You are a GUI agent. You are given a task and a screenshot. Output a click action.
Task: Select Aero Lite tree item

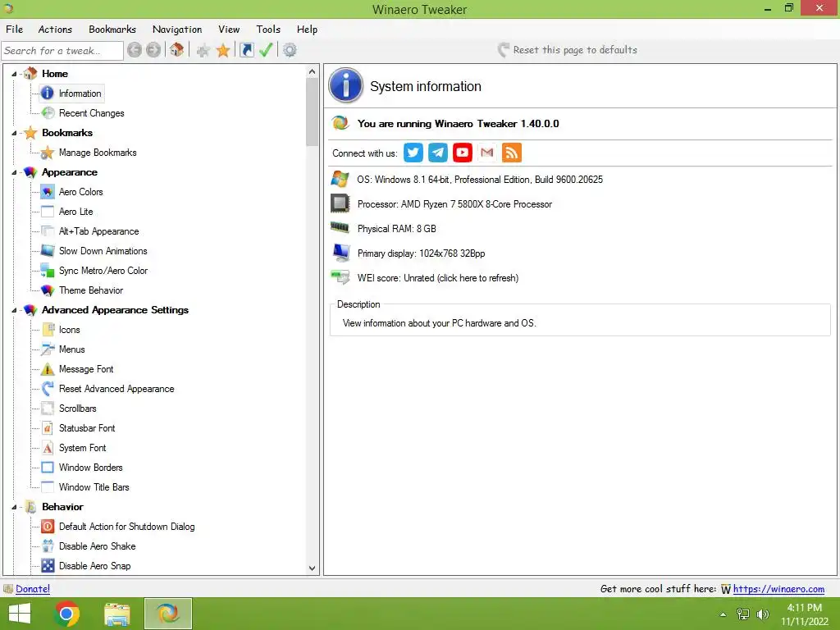pos(76,212)
